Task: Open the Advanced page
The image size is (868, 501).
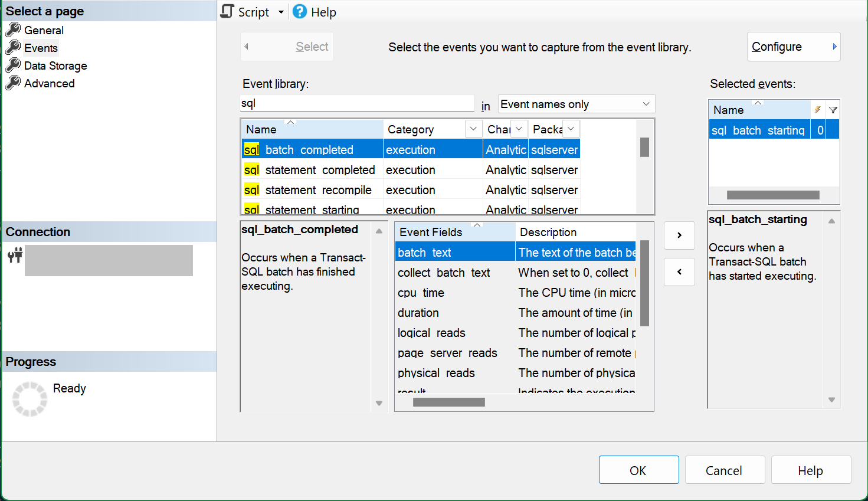Action: [50, 84]
